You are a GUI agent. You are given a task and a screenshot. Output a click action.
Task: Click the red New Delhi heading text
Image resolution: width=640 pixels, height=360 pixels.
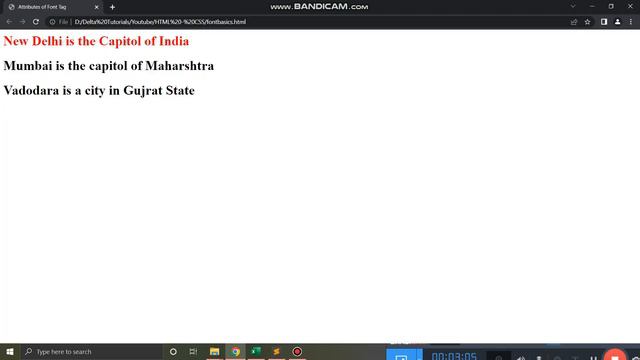tap(96, 41)
